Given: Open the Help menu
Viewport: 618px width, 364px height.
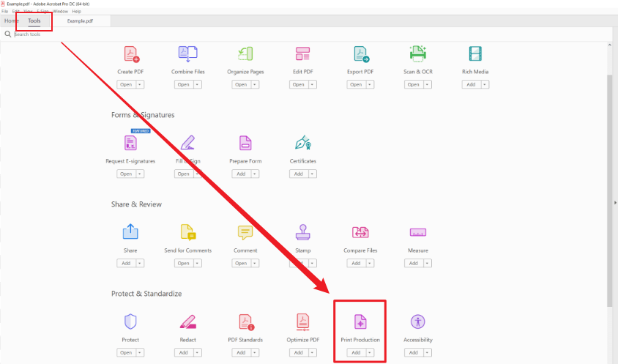Looking at the screenshot, I should pyautogui.click(x=76, y=12).
